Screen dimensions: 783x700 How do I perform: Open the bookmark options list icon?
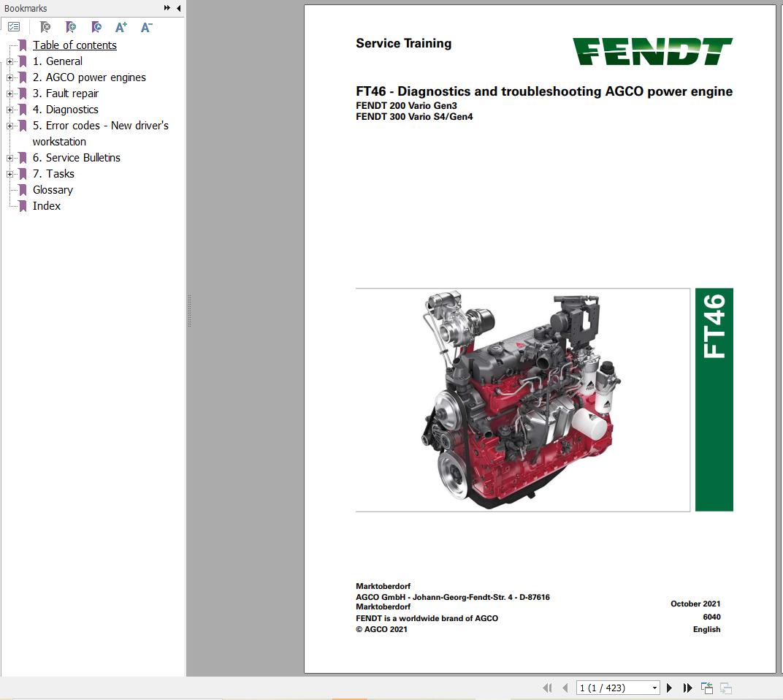[x=14, y=26]
